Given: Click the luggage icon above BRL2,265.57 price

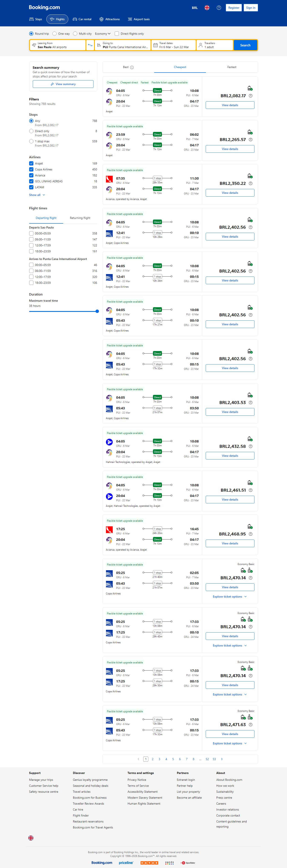Looking at the screenshot, I should coord(250,132).
